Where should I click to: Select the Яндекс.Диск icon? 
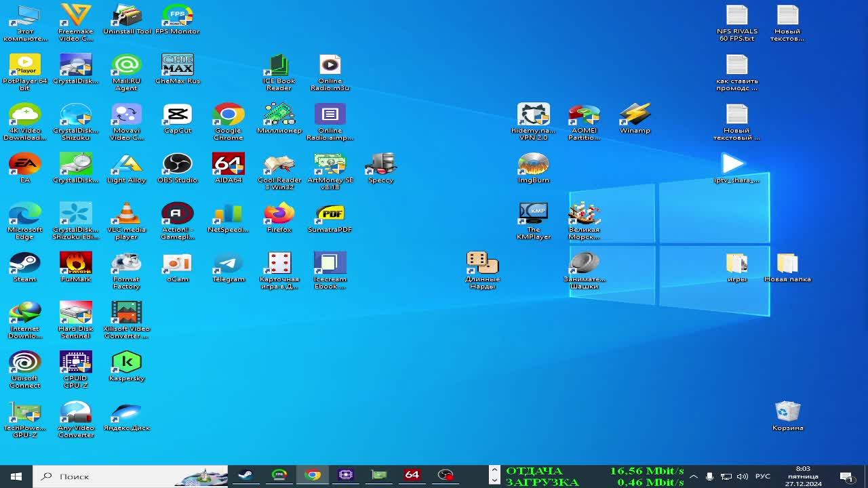(x=127, y=415)
